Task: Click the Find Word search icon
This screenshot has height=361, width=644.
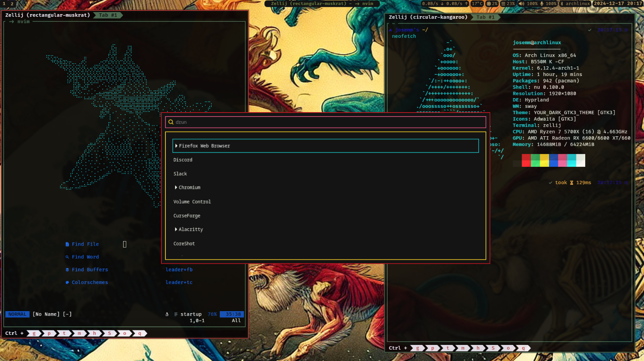Action: coord(67,257)
